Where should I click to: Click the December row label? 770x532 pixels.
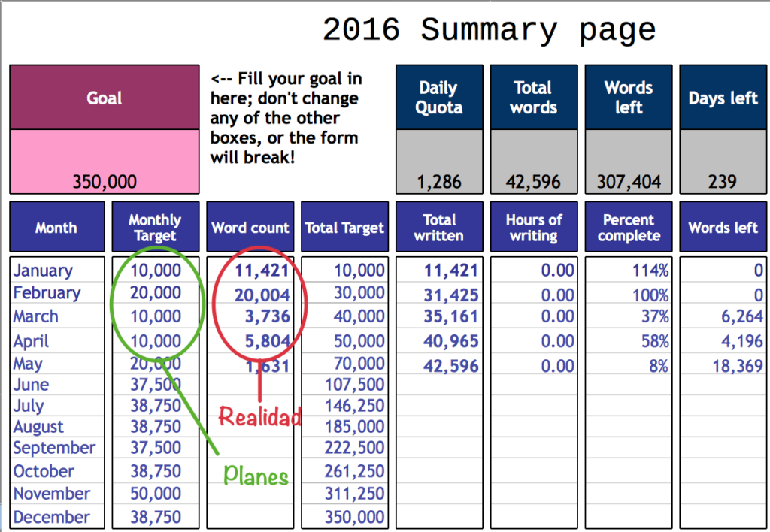pyautogui.click(x=52, y=517)
